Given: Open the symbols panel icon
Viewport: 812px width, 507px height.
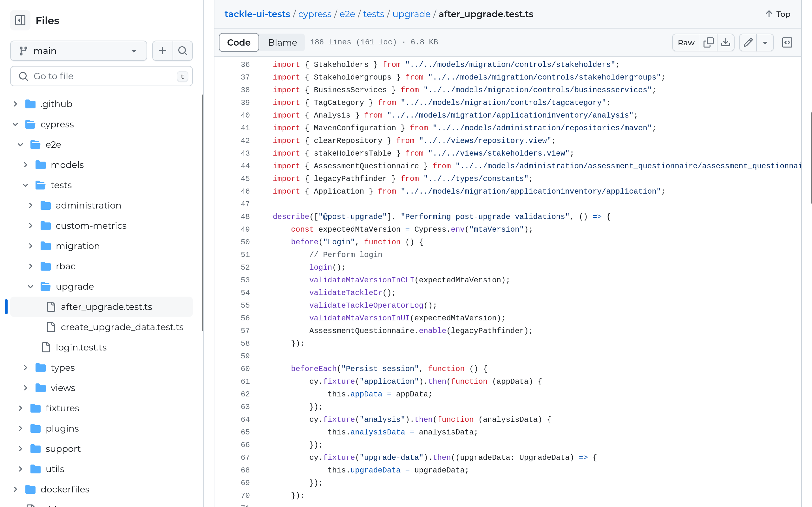Looking at the screenshot, I should [787, 42].
